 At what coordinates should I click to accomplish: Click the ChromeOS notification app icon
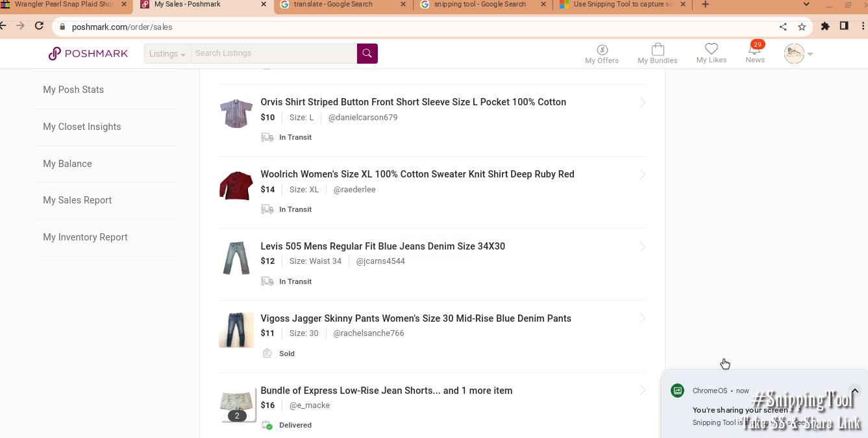coord(677,391)
